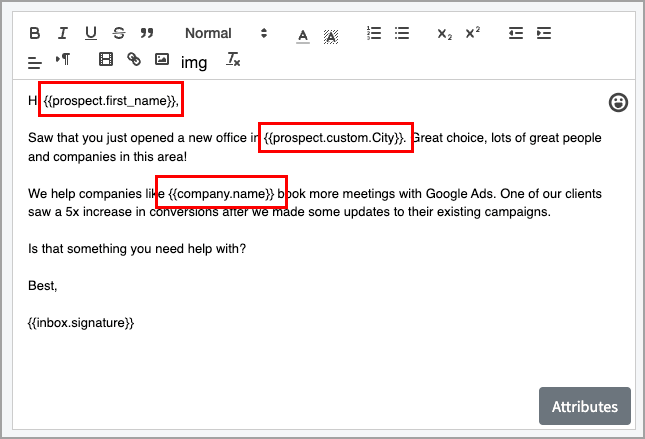Switch text direction to right-to-left
Viewport: 645px width, 439px height.
pos(63,60)
